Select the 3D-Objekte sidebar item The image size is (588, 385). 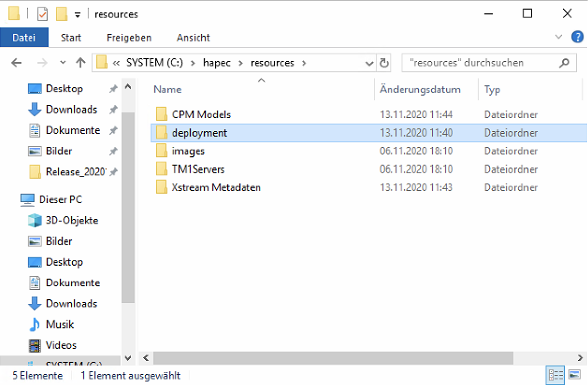point(72,220)
